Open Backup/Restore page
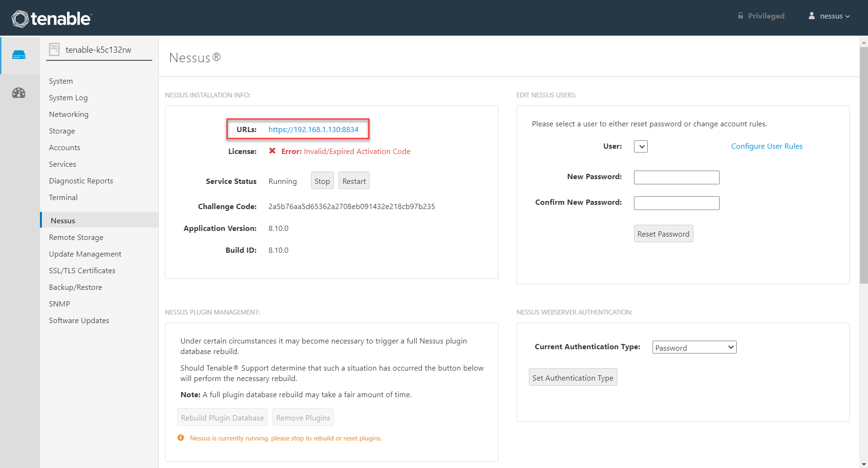 [x=76, y=287]
